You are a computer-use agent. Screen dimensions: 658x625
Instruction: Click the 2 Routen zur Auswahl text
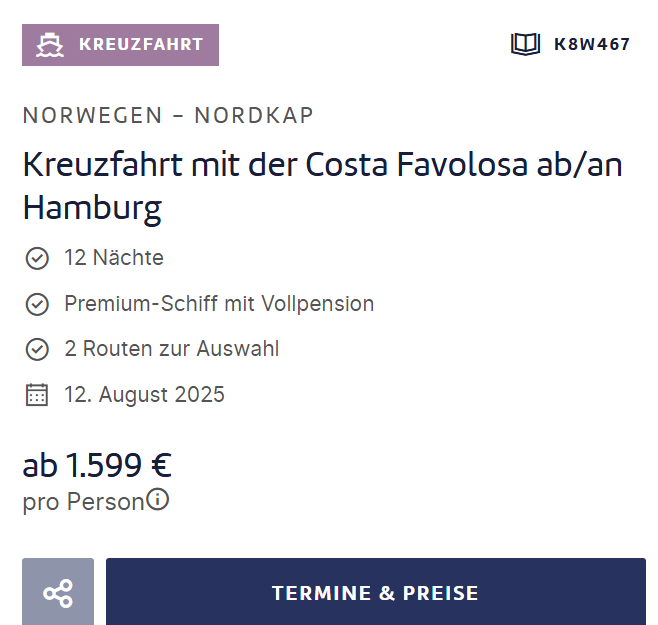coord(172,349)
